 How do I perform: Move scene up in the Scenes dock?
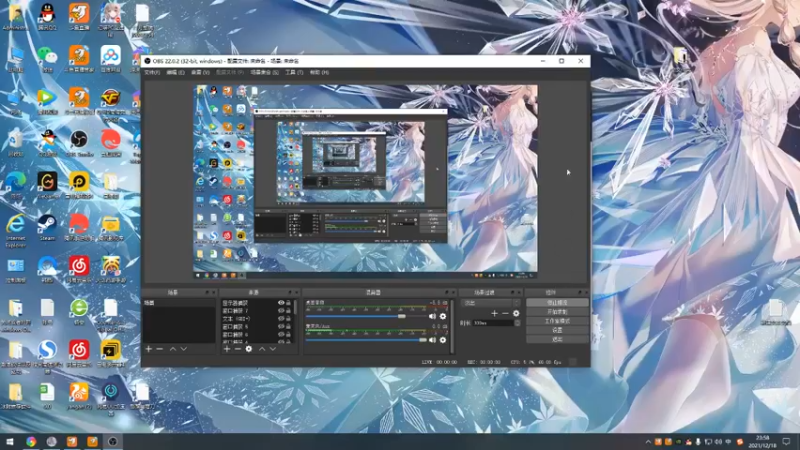point(172,349)
